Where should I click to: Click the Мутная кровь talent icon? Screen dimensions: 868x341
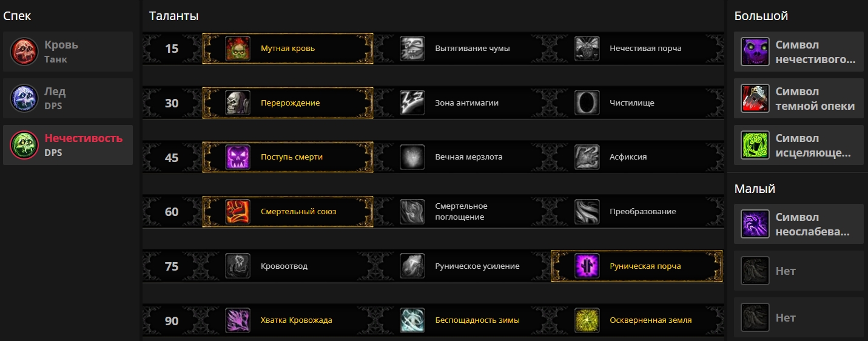(238, 49)
